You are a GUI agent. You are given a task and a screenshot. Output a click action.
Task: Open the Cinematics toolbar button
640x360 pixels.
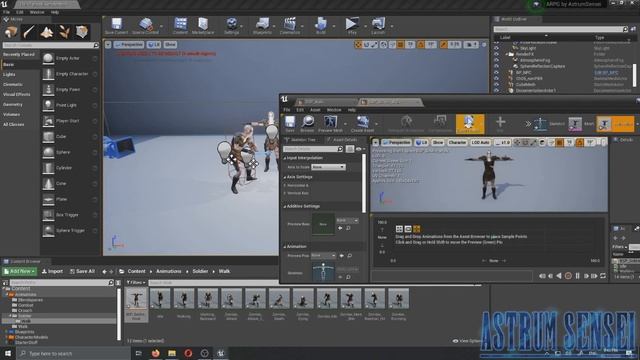(290, 26)
